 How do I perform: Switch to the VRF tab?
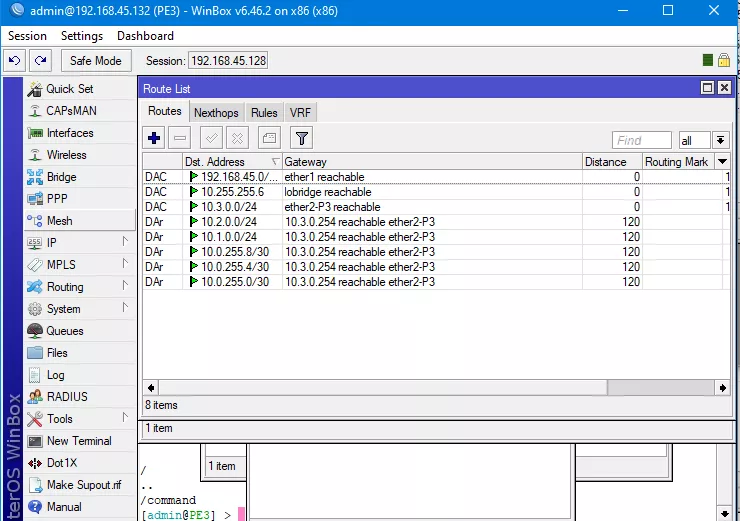click(x=300, y=113)
